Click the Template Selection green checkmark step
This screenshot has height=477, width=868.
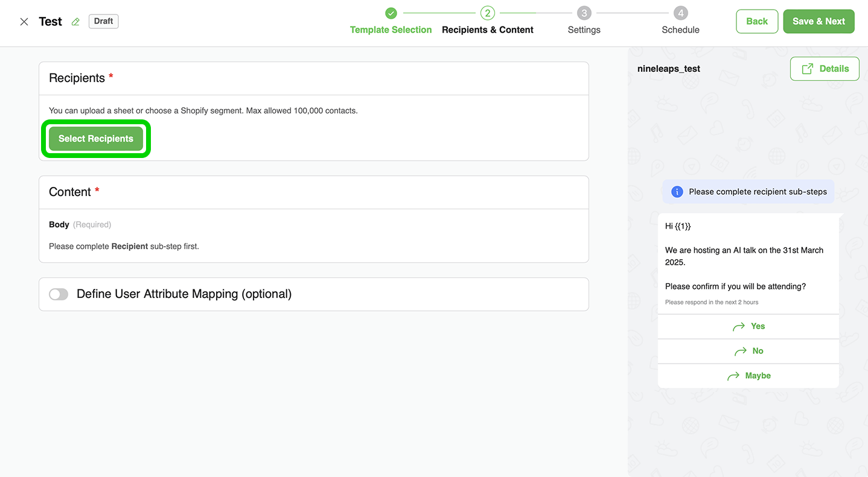coord(391,13)
